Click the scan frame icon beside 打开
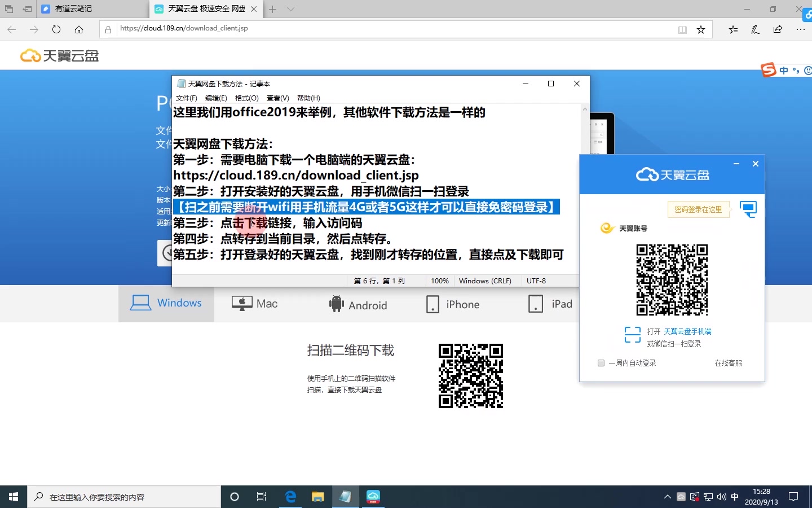 (x=633, y=335)
